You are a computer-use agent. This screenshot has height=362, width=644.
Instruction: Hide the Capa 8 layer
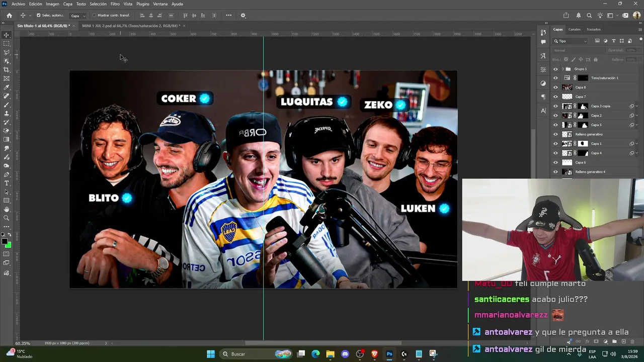click(x=555, y=87)
